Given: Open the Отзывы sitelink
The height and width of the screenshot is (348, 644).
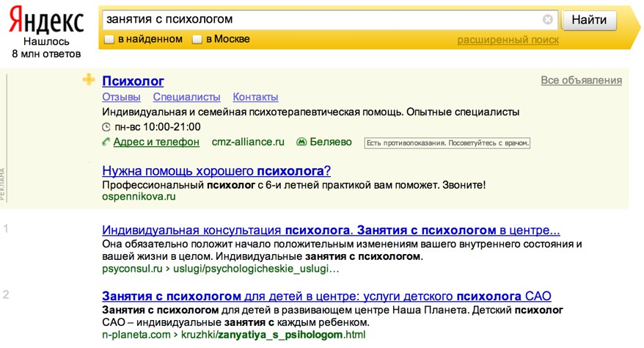Looking at the screenshot, I should coord(121,97).
